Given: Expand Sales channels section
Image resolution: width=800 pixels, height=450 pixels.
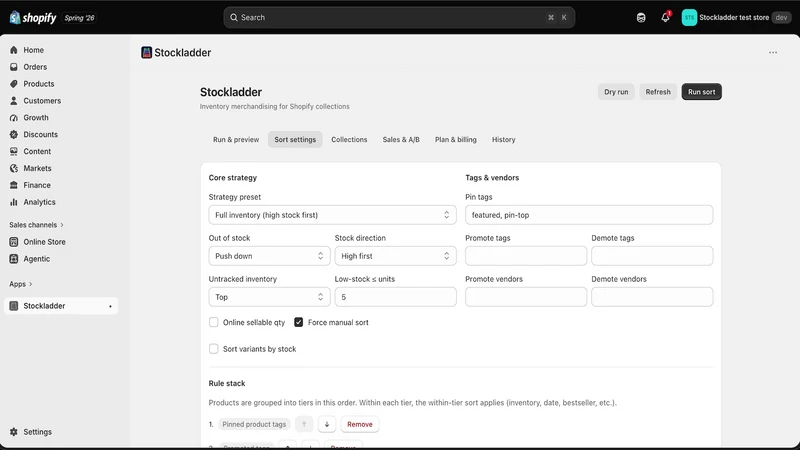Looking at the screenshot, I should [36, 225].
